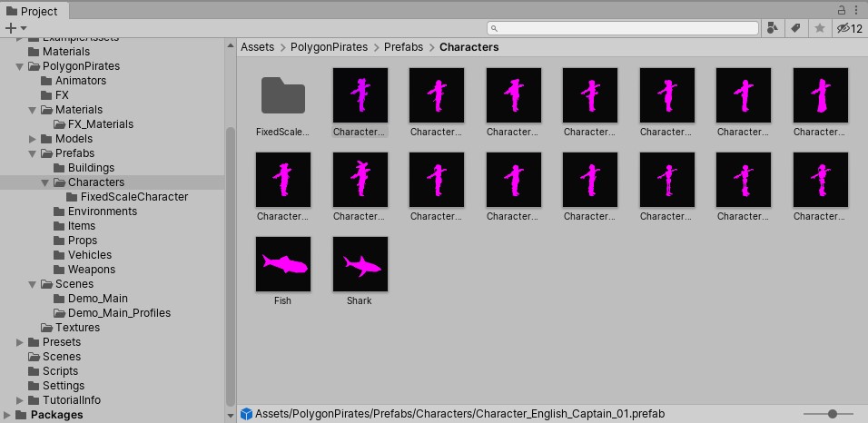This screenshot has height=423, width=868.
Task: Click Characters in the breadcrumb path
Action: (x=469, y=47)
